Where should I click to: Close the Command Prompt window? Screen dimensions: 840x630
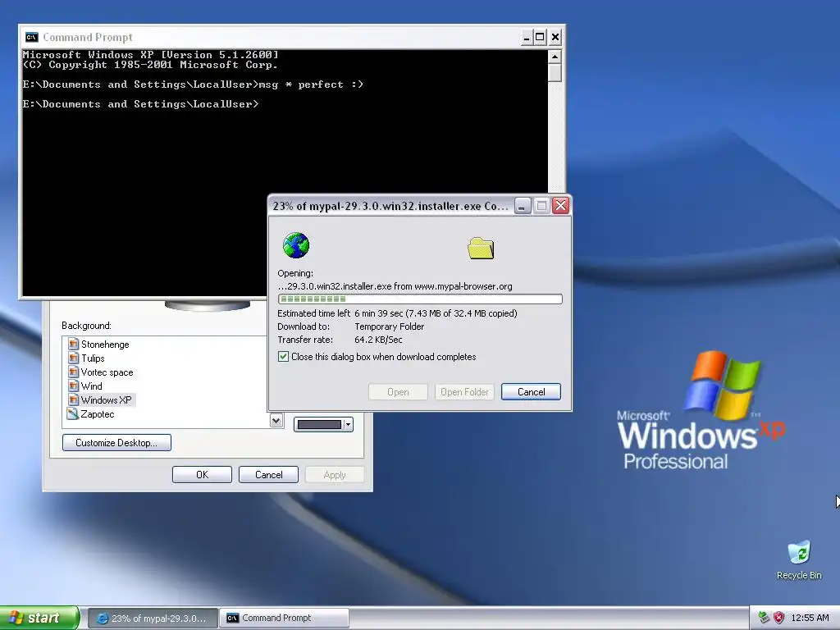click(555, 37)
